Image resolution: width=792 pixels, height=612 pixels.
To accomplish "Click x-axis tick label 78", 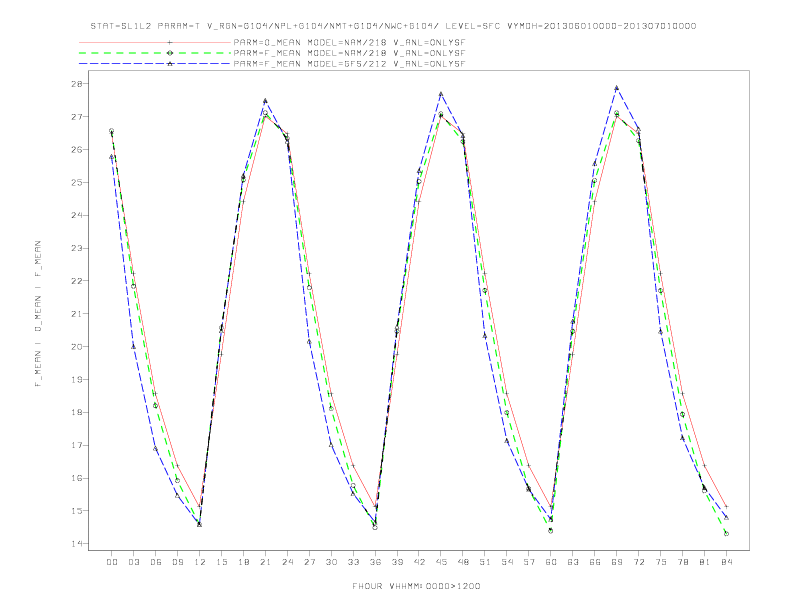I will [x=683, y=562].
